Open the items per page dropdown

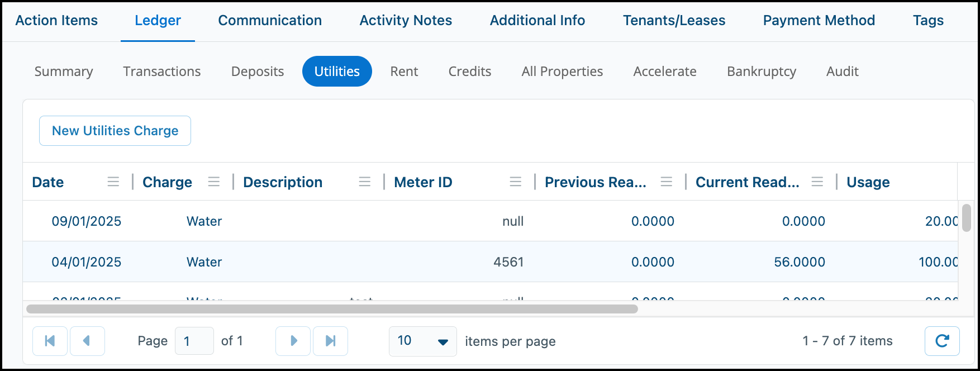coord(423,341)
